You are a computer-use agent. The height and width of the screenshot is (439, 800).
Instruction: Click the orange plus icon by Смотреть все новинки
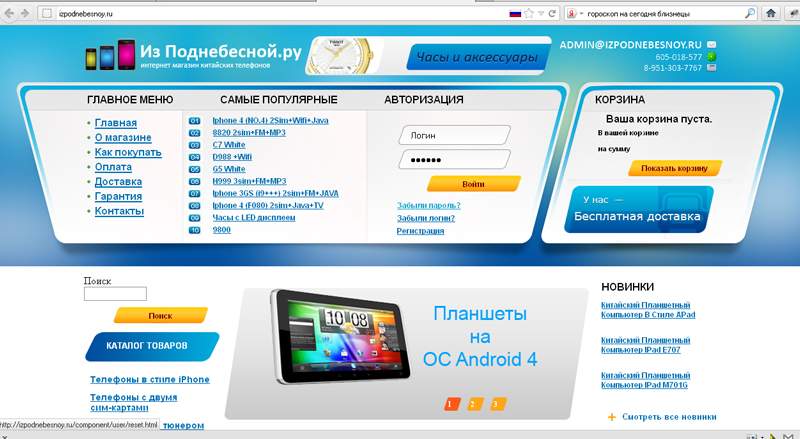tap(612, 417)
